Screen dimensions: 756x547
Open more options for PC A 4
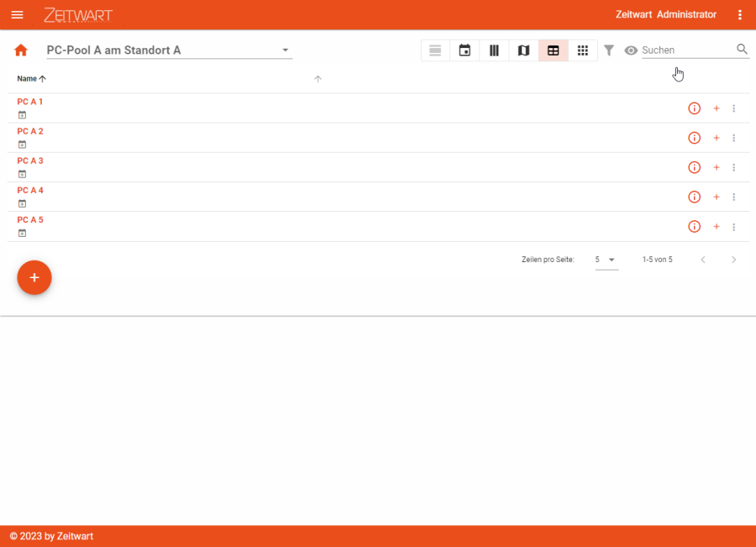[733, 197]
